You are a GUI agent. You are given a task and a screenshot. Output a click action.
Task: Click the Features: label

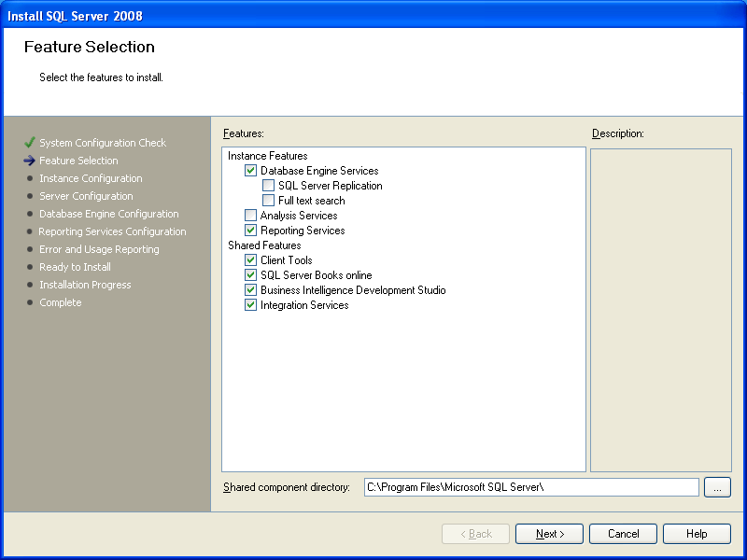(x=244, y=133)
